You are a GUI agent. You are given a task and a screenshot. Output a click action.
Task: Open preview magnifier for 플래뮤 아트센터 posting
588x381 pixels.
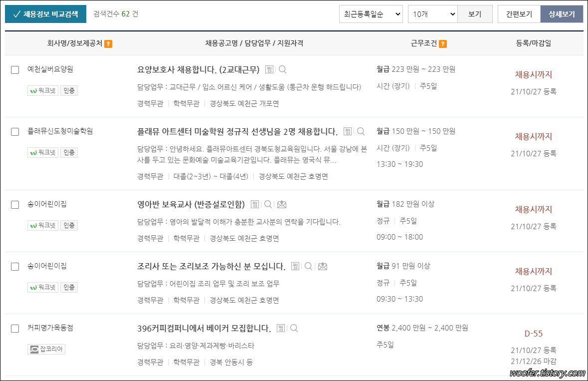tap(361, 131)
